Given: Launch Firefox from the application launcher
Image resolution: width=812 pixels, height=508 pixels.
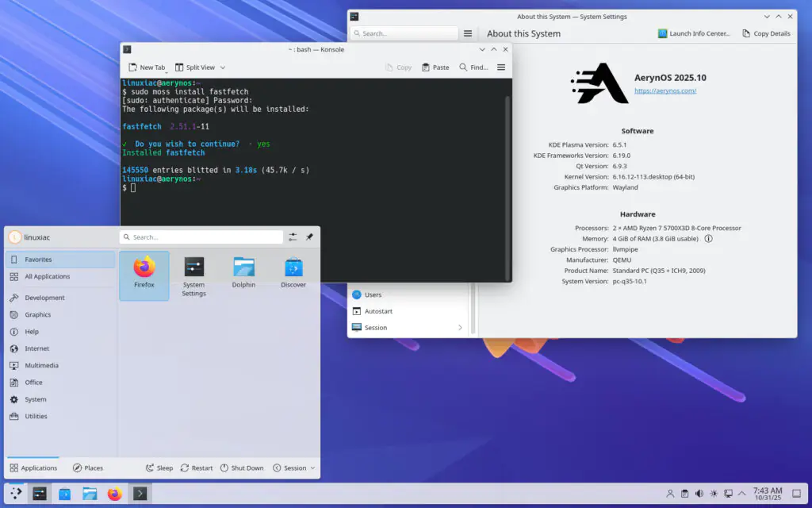Looking at the screenshot, I should click(144, 270).
